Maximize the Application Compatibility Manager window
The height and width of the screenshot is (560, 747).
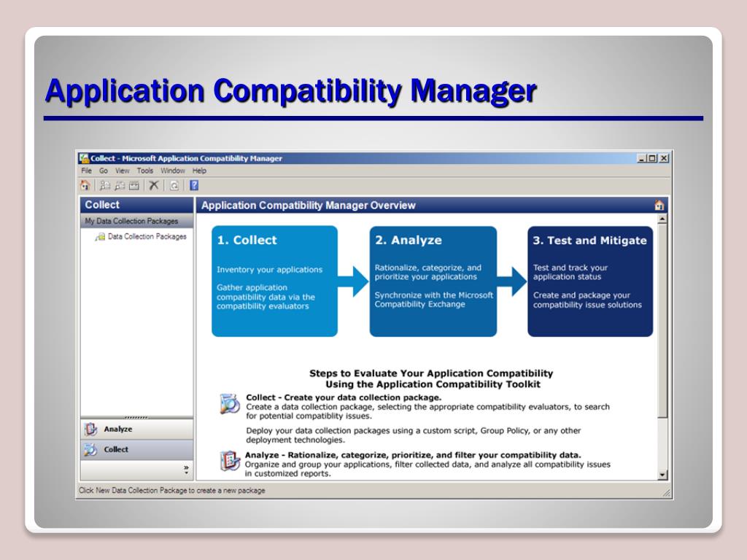pyautogui.click(x=652, y=158)
